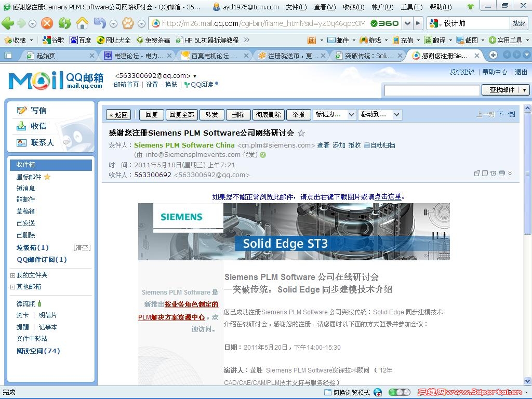
Task: Click the alarm reminder icon in email header
Action: tap(494, 174)
